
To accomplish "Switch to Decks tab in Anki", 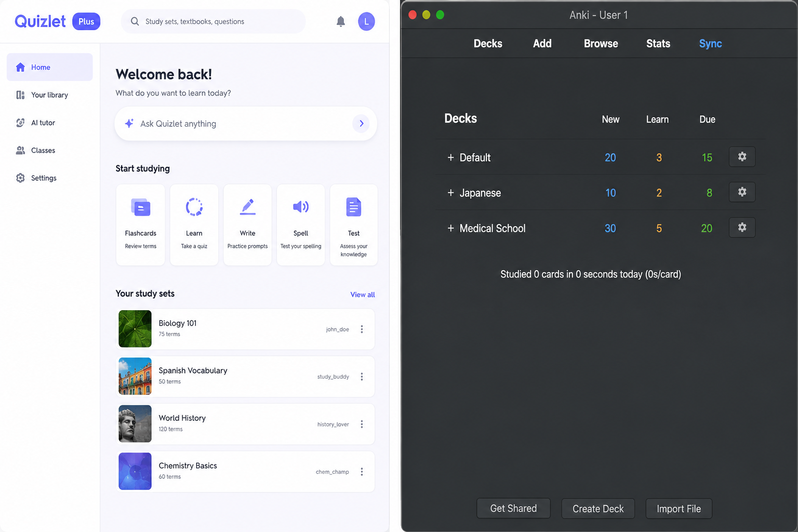I will pyautogui.click(x=488, y=44).
